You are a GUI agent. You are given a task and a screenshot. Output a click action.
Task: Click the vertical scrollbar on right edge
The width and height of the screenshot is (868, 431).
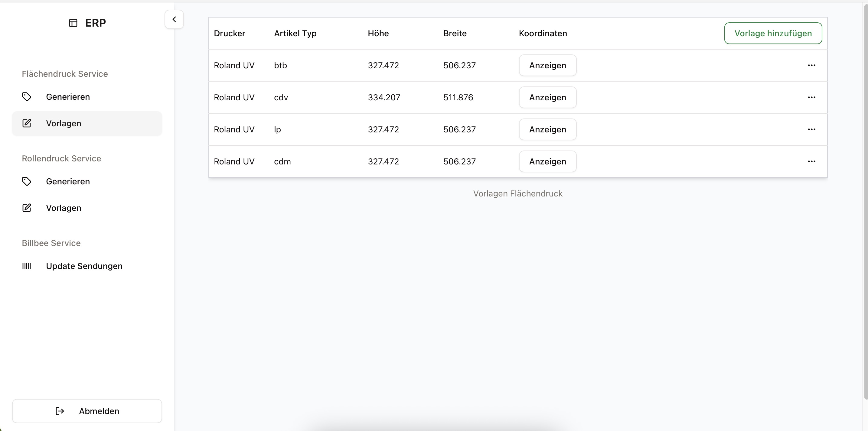pyautogui.click(x=866, y=202)
